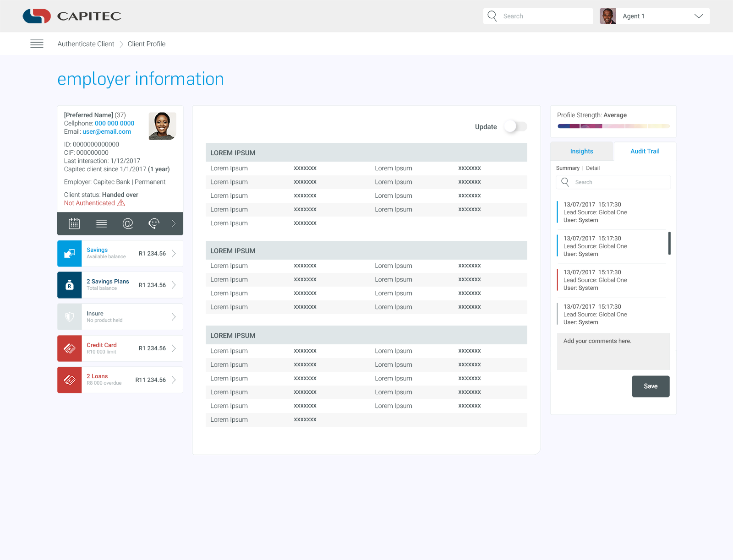Switch to the Insights tab
733x560 pixels.
[581, 151]
